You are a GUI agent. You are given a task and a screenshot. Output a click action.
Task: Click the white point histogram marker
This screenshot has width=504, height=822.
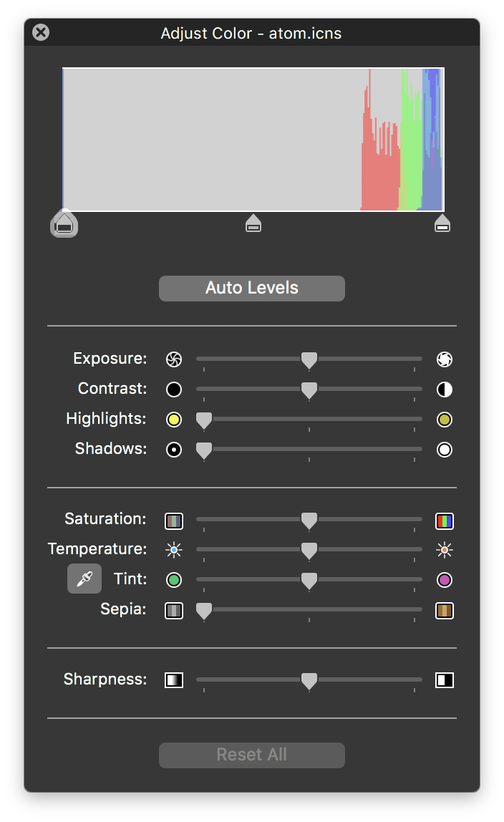tap(442, 223)
